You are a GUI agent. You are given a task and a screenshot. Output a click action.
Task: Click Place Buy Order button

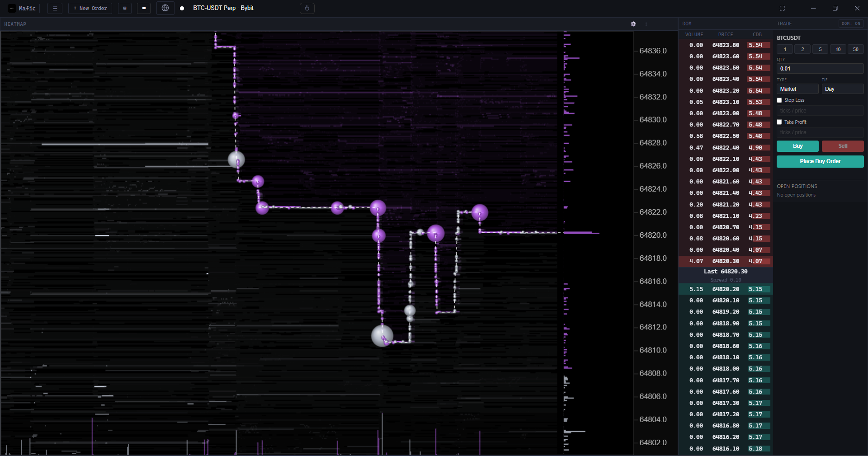point(820,161)
